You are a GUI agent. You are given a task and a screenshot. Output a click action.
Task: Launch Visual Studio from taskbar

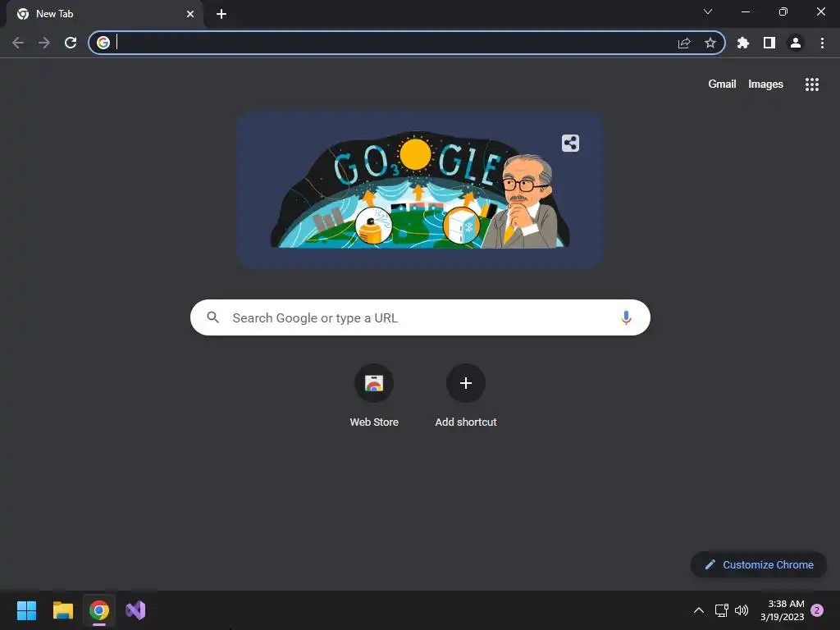[x=135, y=610]
